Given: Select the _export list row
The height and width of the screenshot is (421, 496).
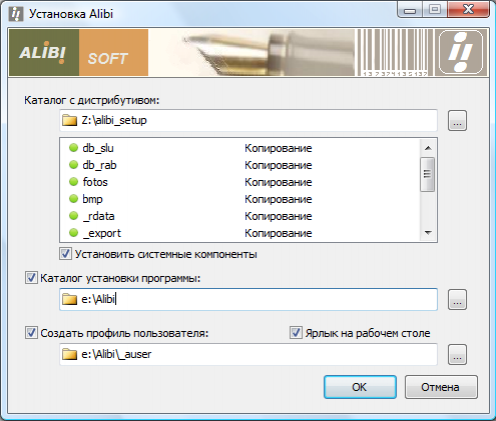Looking at the screenshot, I should pos(240,233).
